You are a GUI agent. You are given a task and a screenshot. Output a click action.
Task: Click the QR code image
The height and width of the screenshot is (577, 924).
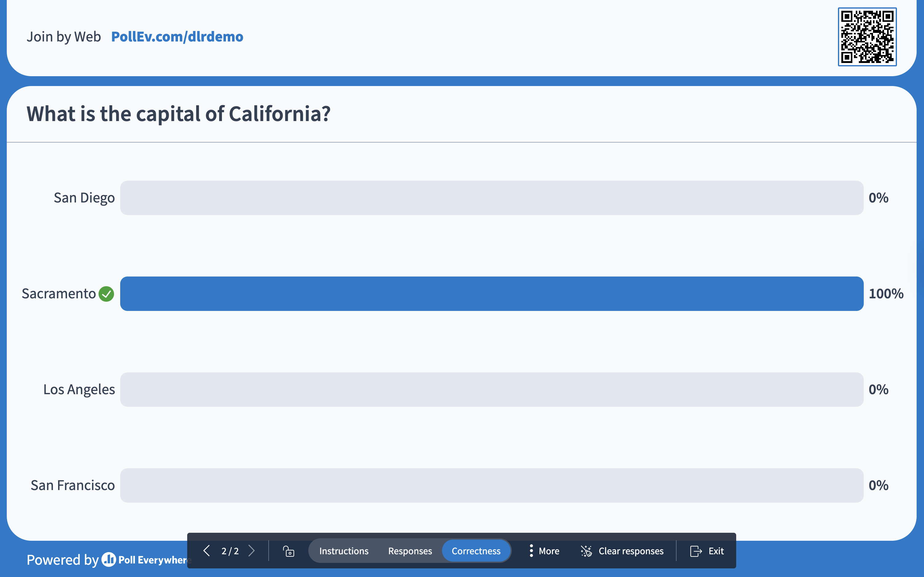[x=867, y=37]
